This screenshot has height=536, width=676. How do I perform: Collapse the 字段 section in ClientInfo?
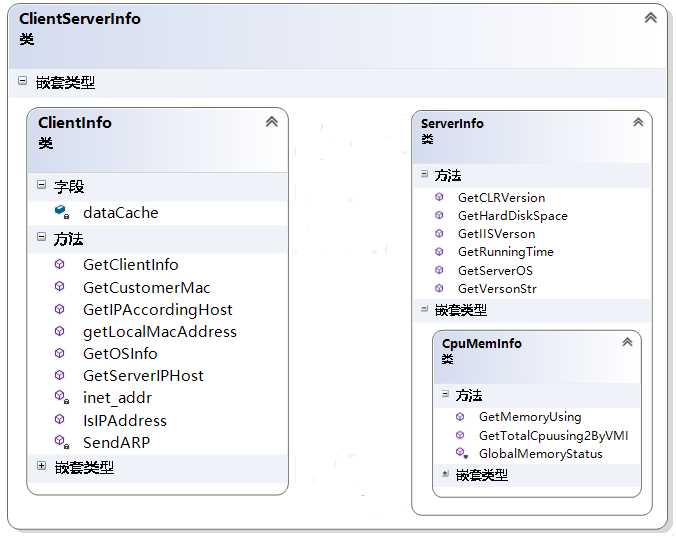[41, 185]
